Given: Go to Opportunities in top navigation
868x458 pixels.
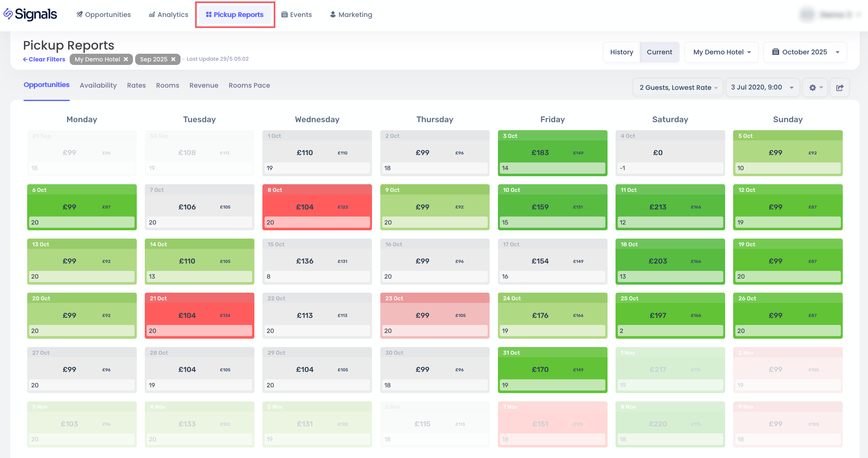Looking at the screenshot, I should (x=103, y=14).
